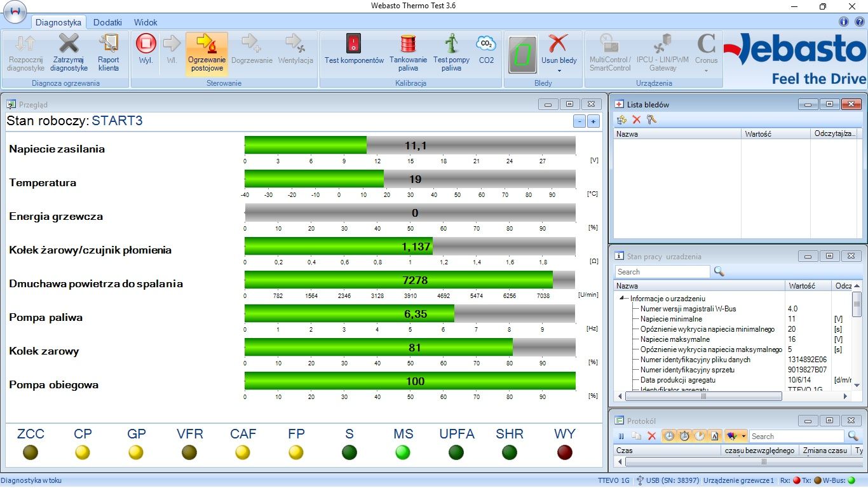Open the Webasto application orb button
Image resolution: width=868 pixels, height=488 pixels.
point(14,11)
